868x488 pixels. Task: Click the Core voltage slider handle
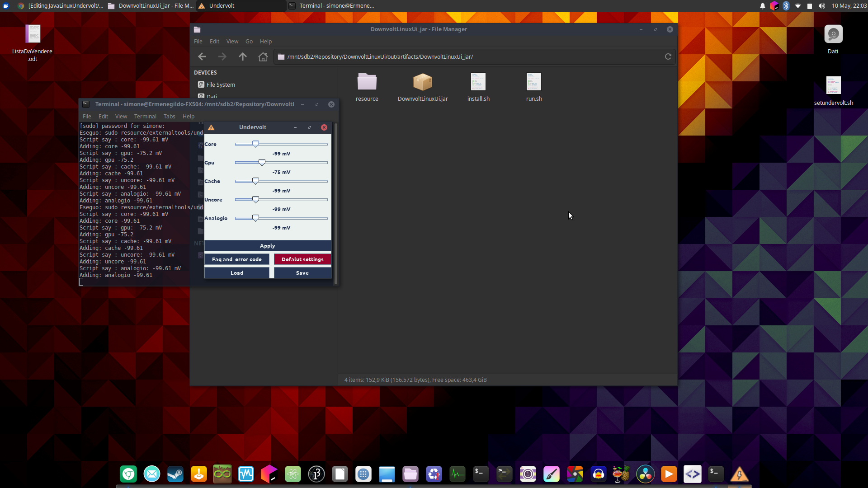[x=255, y=144]
